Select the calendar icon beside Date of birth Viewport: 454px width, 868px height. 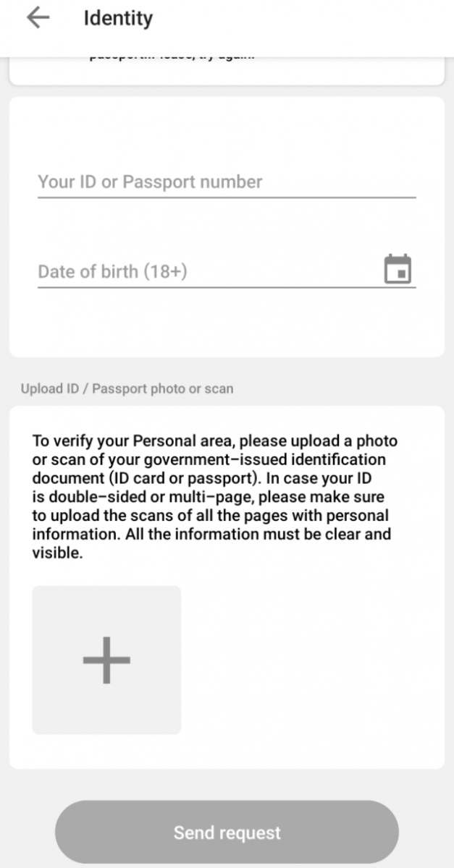(397, 268)
